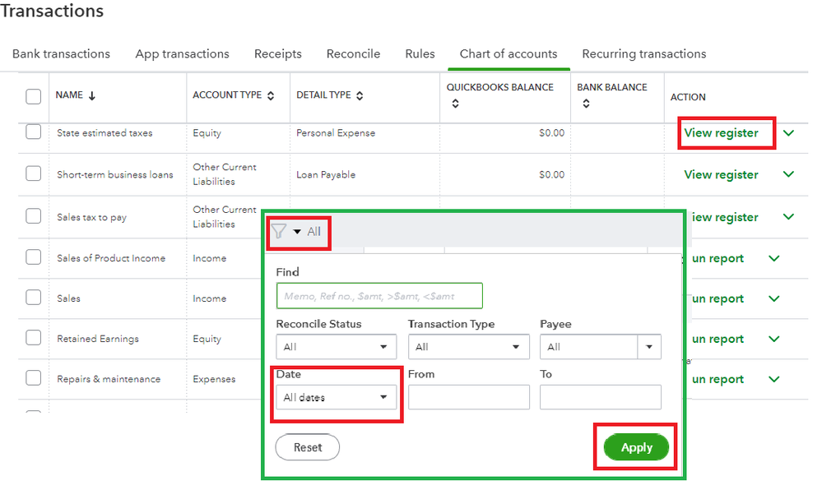Click the filter funnel icon
Image resolution: width=822 pixels, height=504 pixels.
point(278,232)
